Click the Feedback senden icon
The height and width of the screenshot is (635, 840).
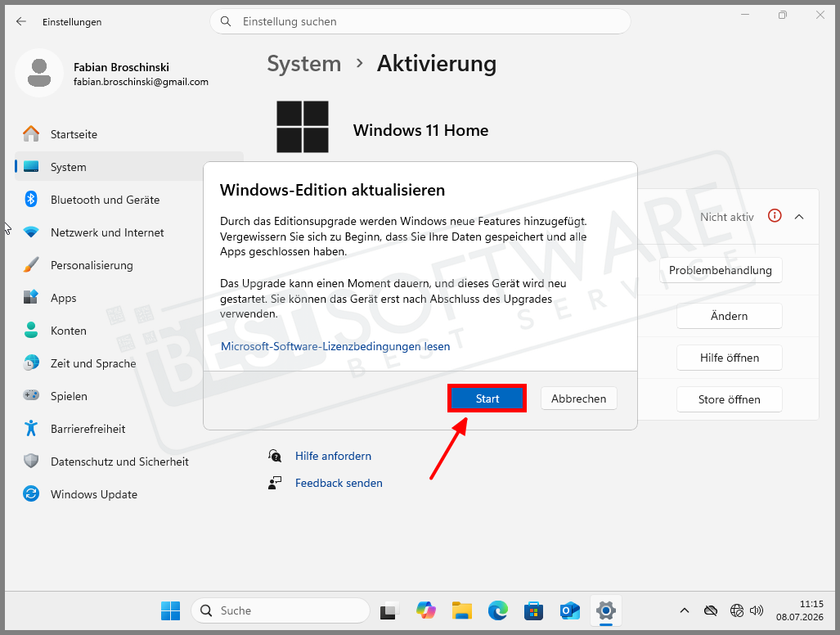point(275,484)
